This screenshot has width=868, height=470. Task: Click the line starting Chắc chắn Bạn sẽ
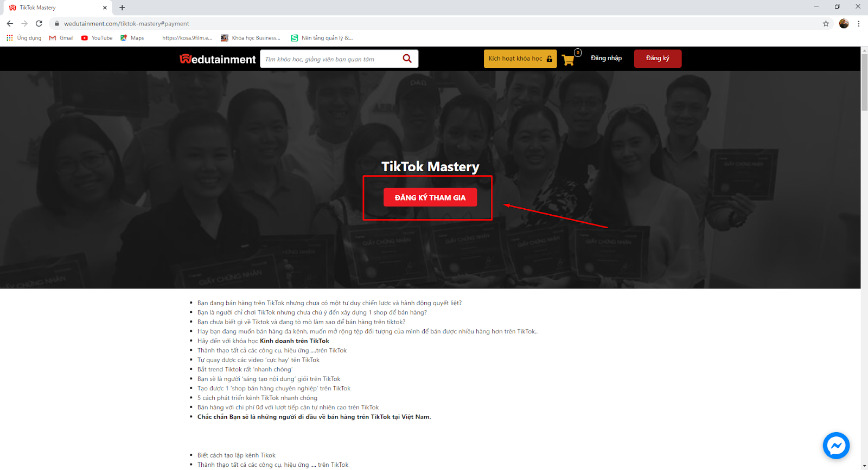(314, 417)
